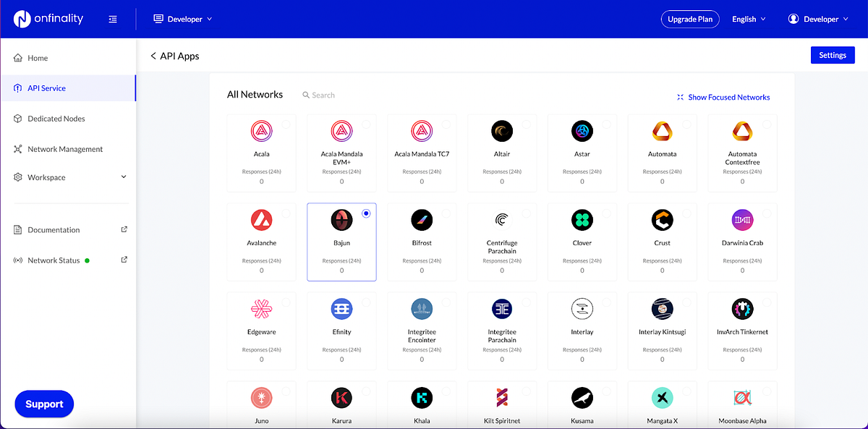Open the Developer workspace dropdown
Image resolution: width=868 pixels, height=429 pixels.
point(183,19)
